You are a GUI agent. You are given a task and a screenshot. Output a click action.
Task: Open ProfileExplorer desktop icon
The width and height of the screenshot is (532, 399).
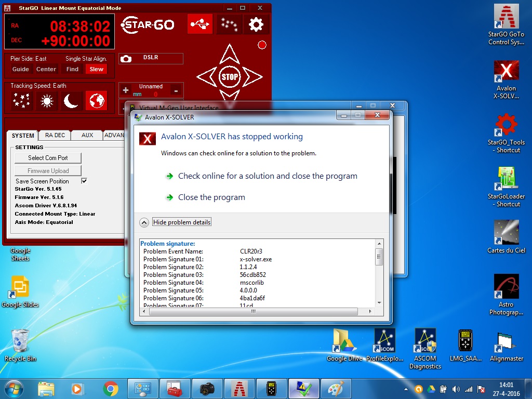tap(385, 345)
